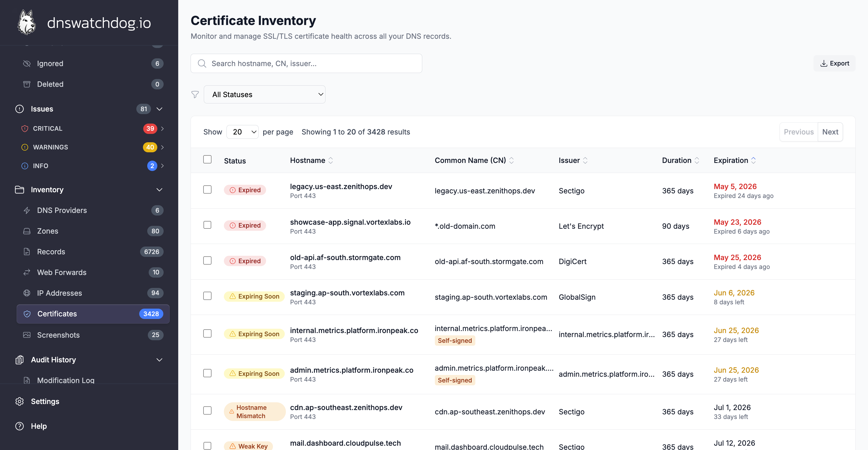
Task: Click the search magnifier icon
Action: pos(202,64)
